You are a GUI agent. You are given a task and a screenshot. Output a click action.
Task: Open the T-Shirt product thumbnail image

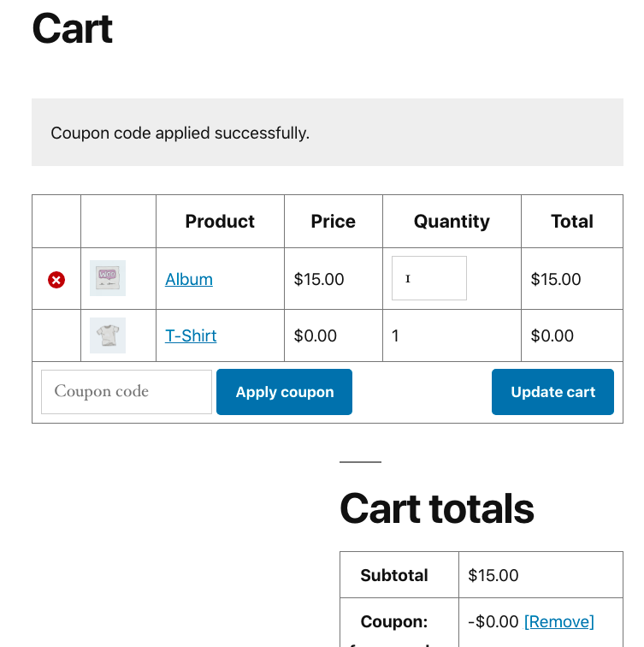[108, 335]
